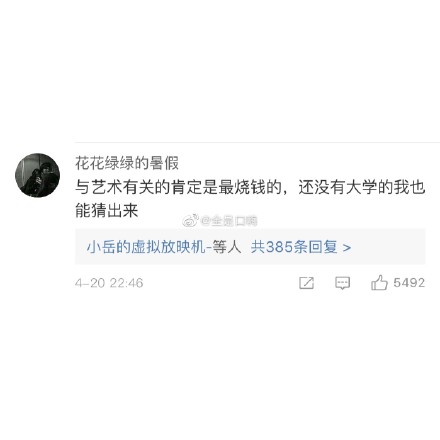Click the divider line above the comment
440x440 pixels.
coord(257,142)
